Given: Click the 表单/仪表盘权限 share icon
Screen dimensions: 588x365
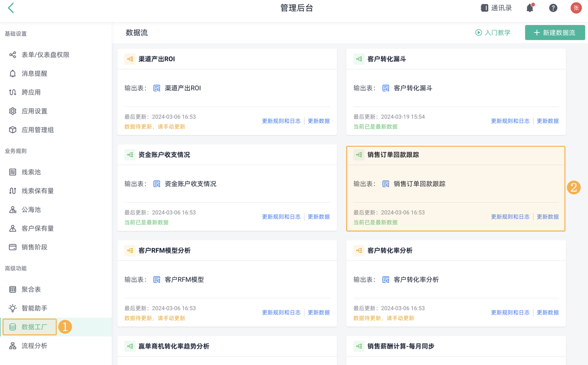Looking at the screenshot, I should 13,55.
